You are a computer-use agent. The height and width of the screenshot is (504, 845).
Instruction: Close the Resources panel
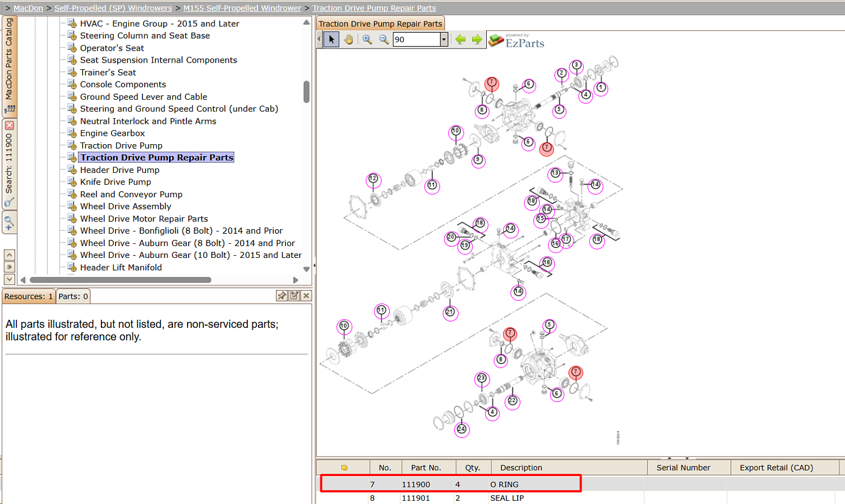[306, 296]
